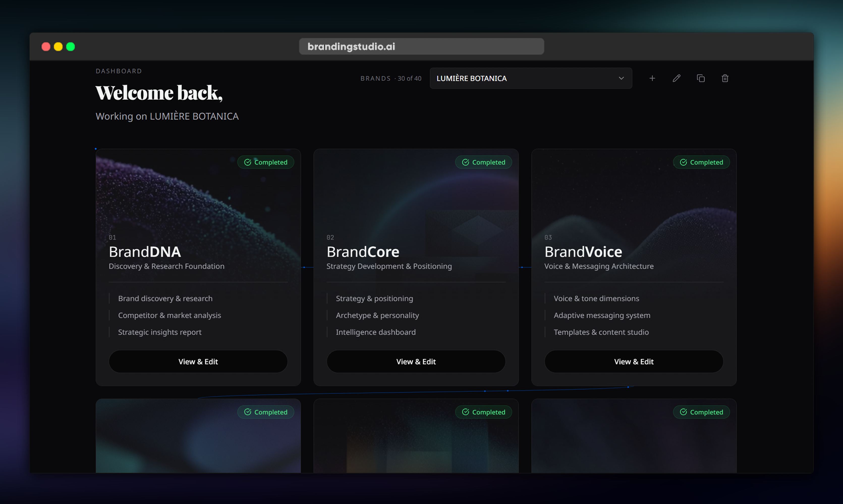Click 'Voice & tone dimensions' list item
This screenshot has width=843, height=504.
[x=596, y=298]
